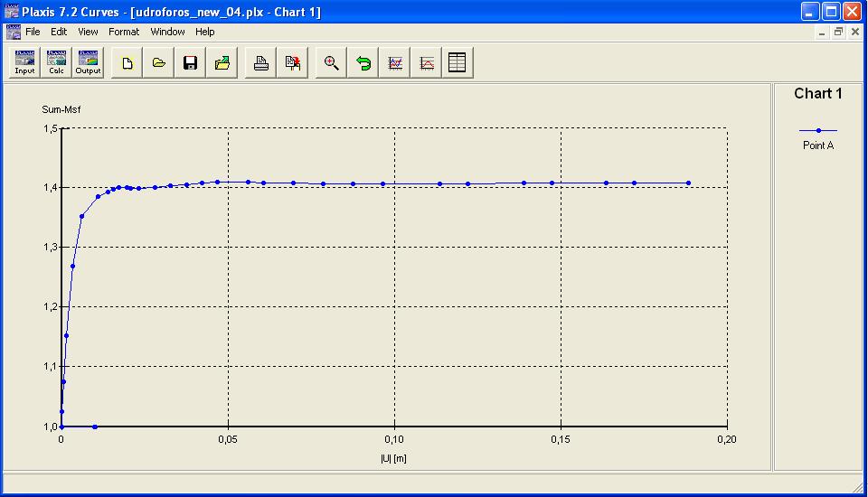Click the 1,5 y-axis tick label
The image size is (868, 497).
click(x=51, y=128)
